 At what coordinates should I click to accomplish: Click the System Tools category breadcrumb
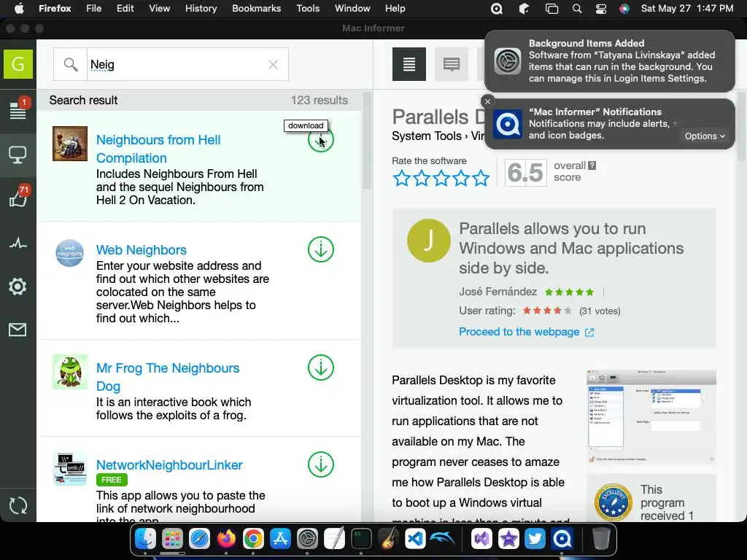(x=426, y=136)
